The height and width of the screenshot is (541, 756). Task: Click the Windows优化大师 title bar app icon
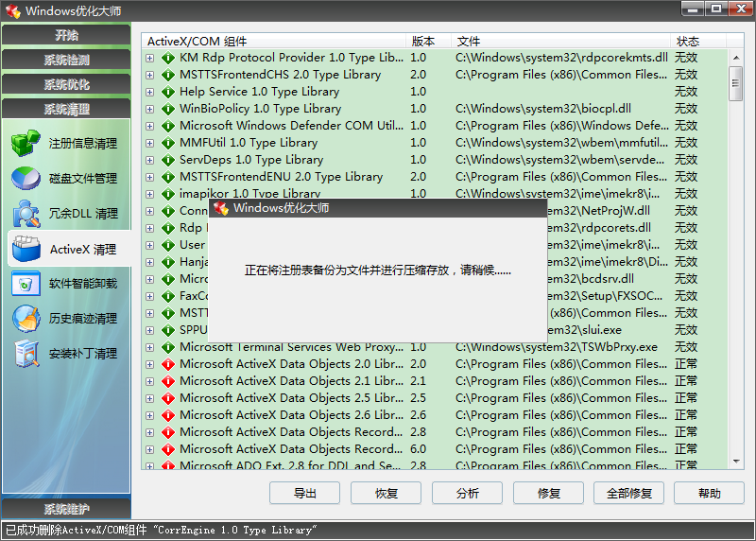(12, 10)
